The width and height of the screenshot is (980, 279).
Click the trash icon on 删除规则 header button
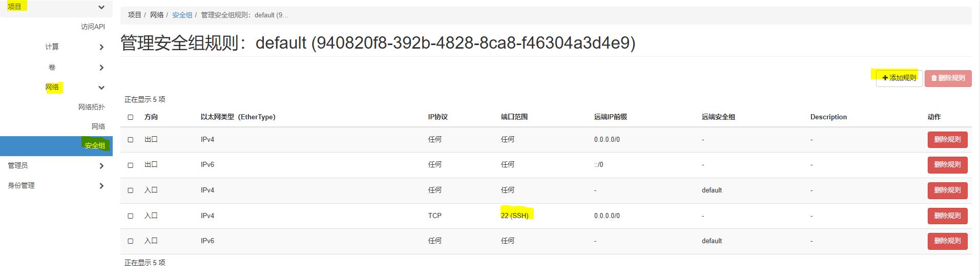[934, 78]
